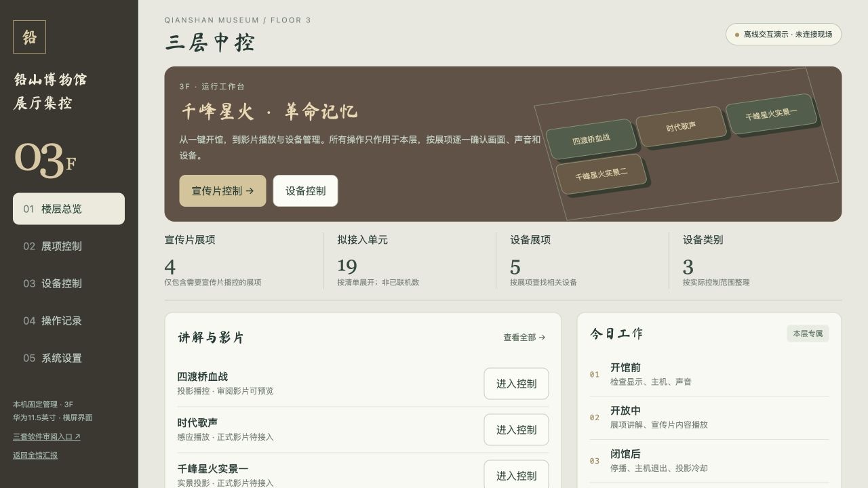Open 01 楼层总览 navigation item
Viewport: 868px width, 488px height.
(x=68, y=209)
